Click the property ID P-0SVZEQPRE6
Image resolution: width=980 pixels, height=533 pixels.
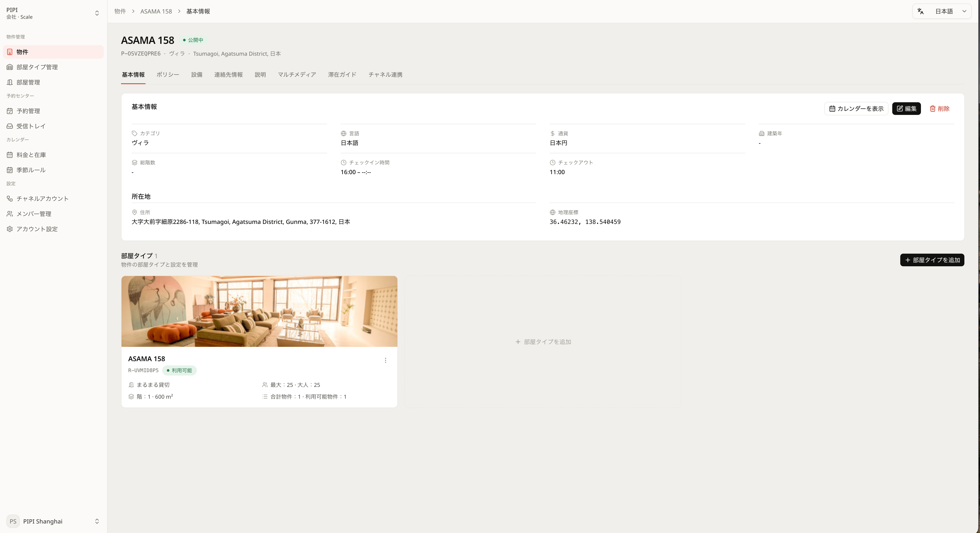pos(141,54)
